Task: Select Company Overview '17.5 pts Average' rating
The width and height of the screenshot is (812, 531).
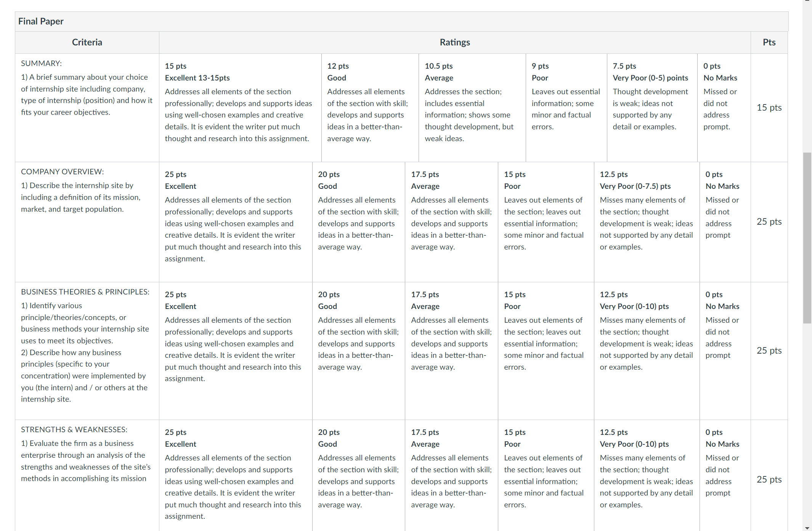Action: (451, 222)
